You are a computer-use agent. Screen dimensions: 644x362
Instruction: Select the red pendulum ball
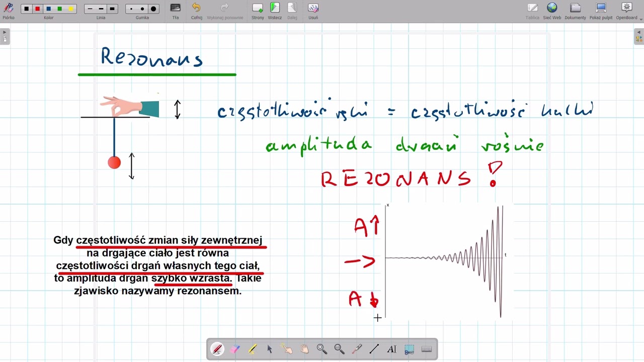coord(114,162)
